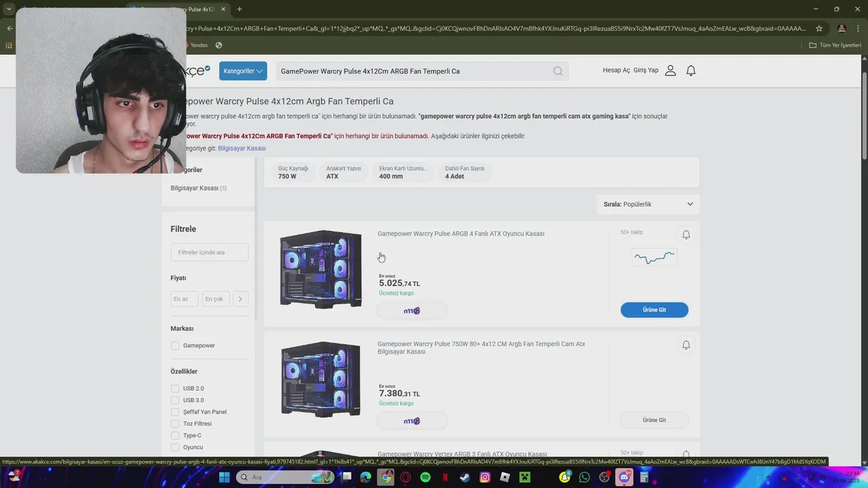Open Roblox from taskbar
Viewport: 868px width, 488px height.
[x=505, y=477]
